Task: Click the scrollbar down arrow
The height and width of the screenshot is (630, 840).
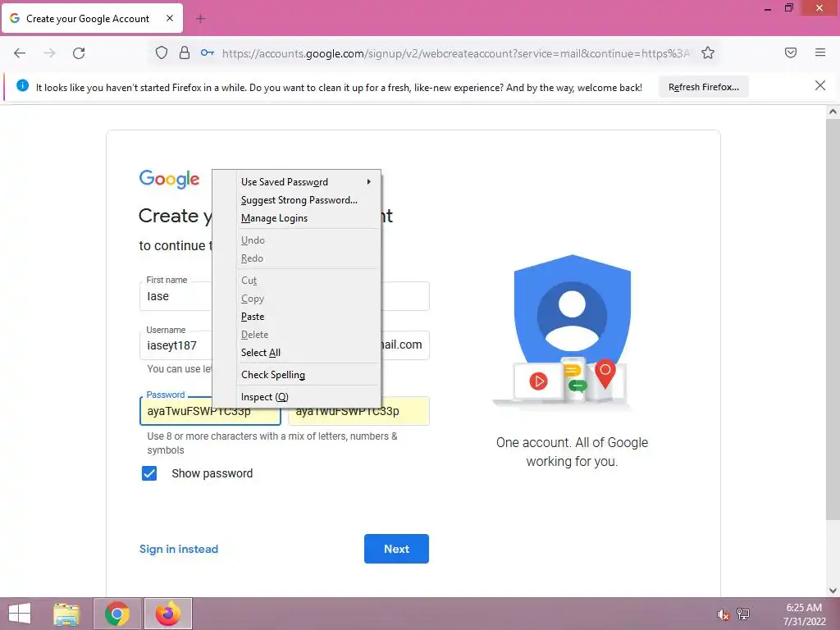Action: point(833,591)
